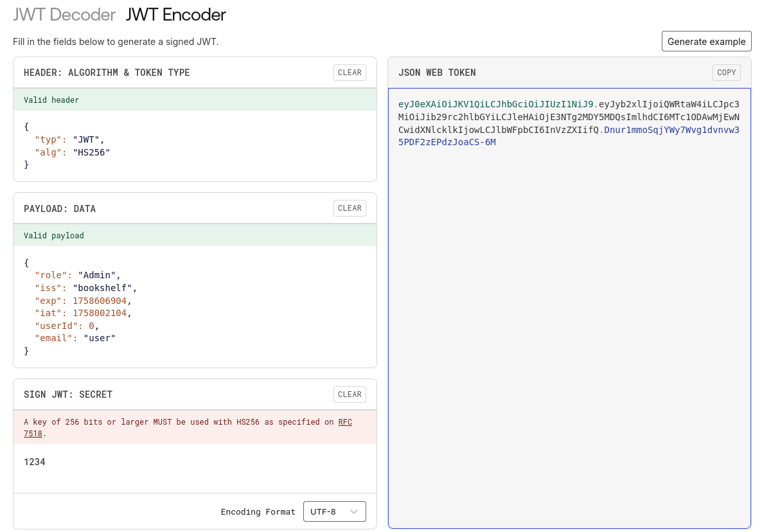Open the RFC 7518 link
Image resolution: width=762 pixels, height=532 pixels.
(345, 422)
